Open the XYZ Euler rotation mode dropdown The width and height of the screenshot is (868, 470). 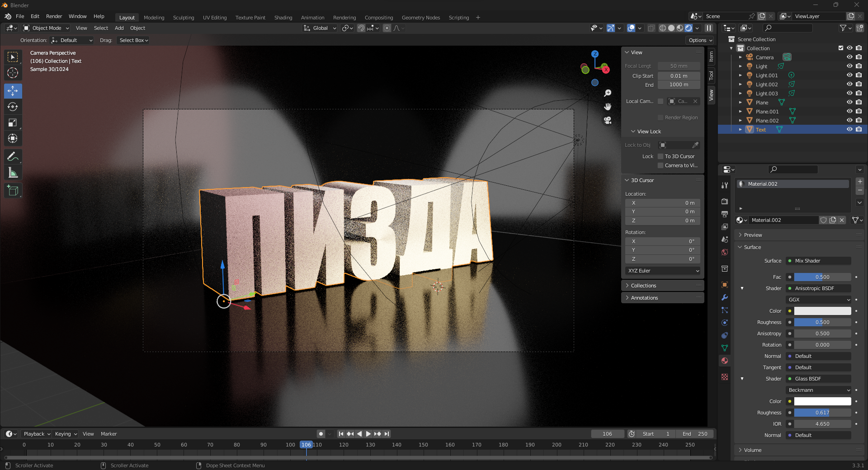pyautogui.click(x=663, y=271)
